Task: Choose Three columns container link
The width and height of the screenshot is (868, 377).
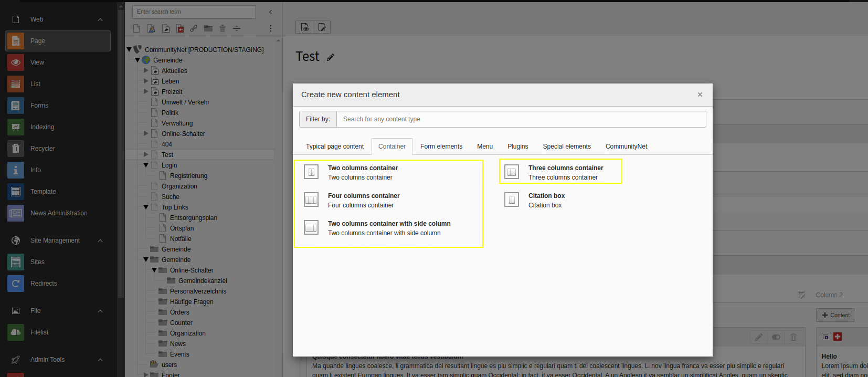Action: (x=566, y=168)
